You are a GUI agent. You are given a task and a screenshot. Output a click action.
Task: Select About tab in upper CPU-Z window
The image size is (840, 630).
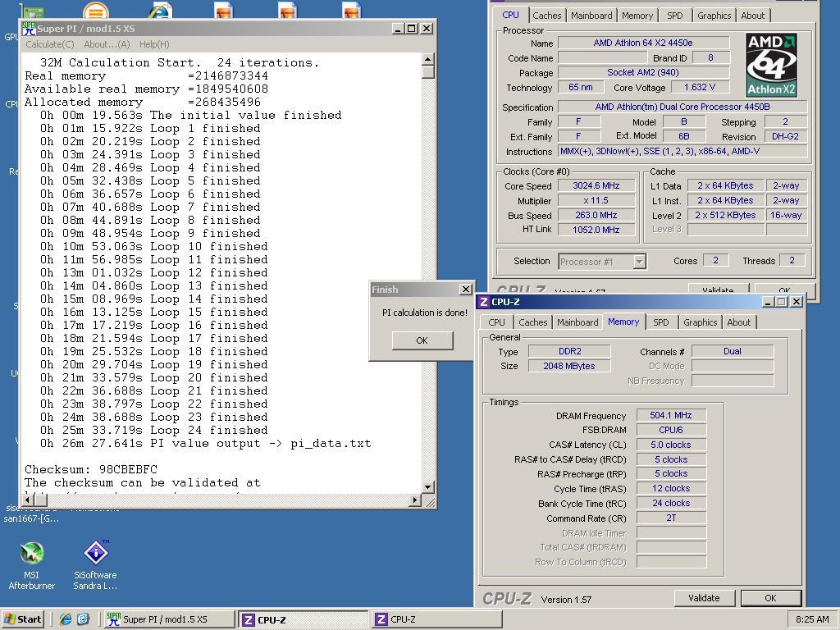753,16
